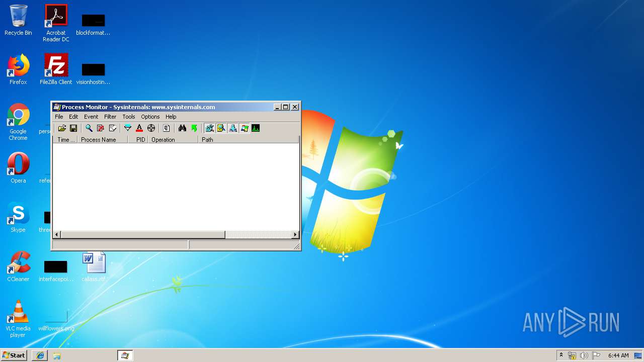Click the 6:44 AM taskbar clock
This screenshot has height=362, width=644.
pos(618,355)
